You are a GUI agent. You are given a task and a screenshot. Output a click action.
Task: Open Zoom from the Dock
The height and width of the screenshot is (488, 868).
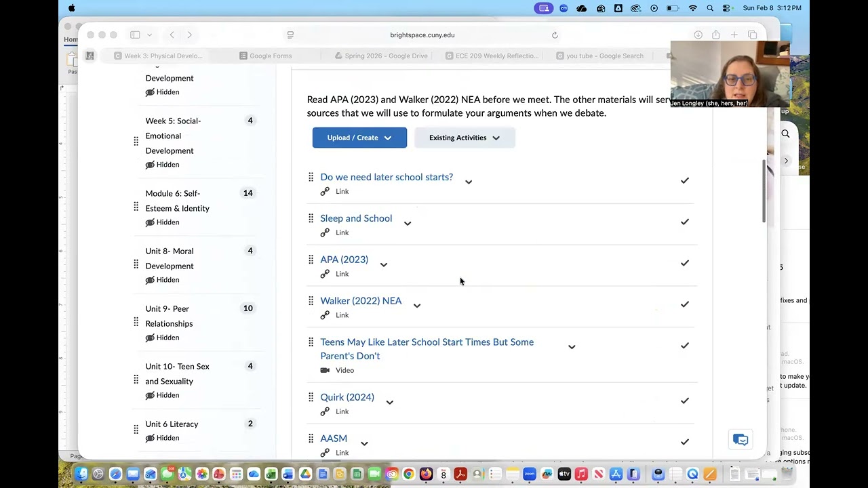click(530, 474)
